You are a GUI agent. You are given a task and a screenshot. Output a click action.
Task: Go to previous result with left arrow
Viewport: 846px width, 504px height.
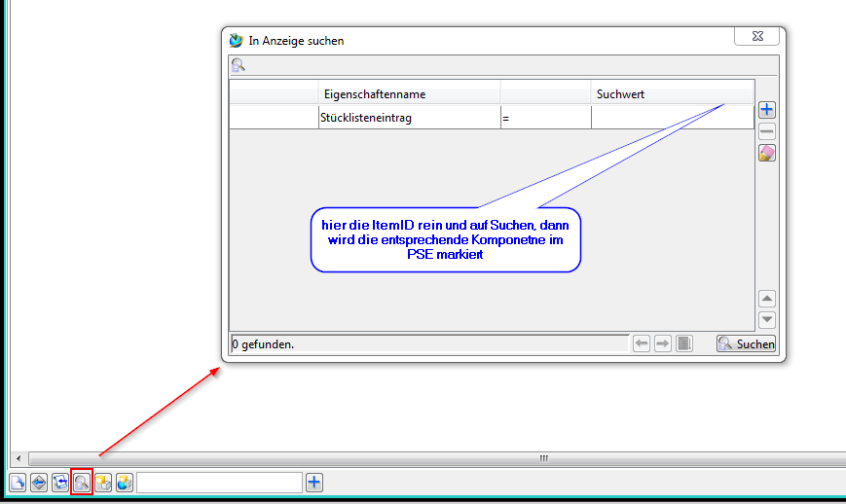coord(641,343)
